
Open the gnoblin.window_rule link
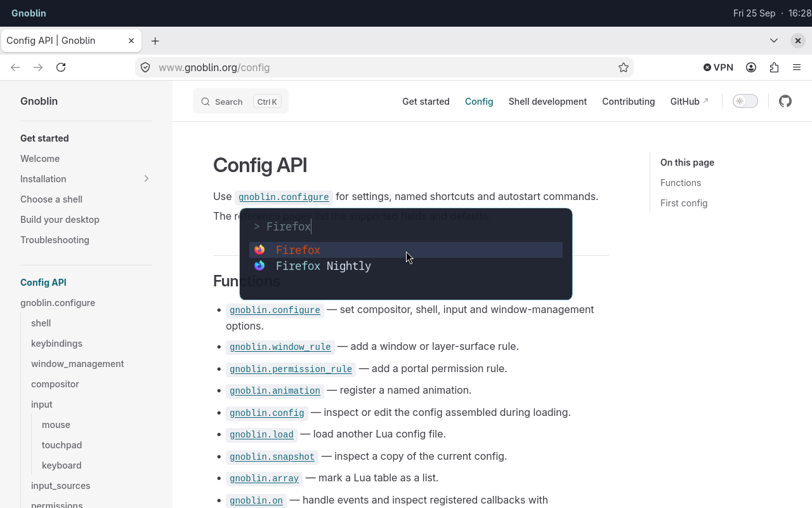(x=280, y=347)
